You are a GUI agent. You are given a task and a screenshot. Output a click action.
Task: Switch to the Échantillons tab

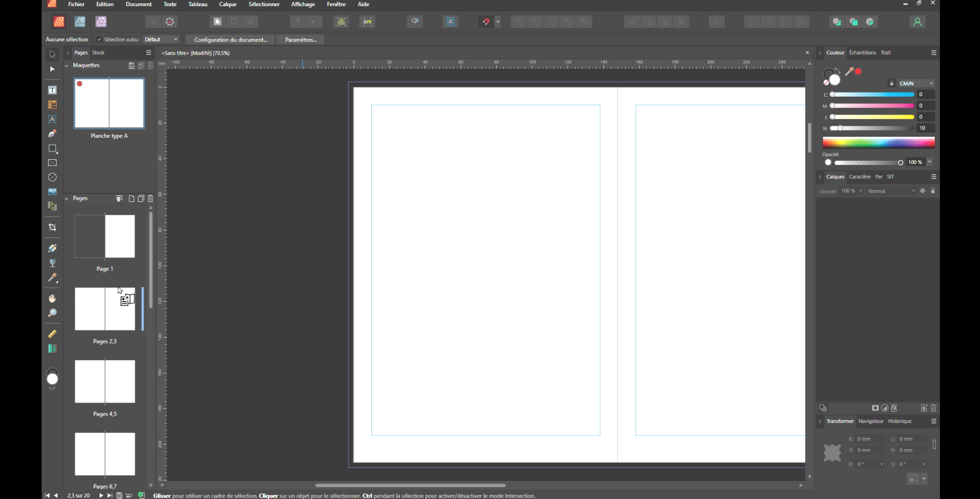862,52
